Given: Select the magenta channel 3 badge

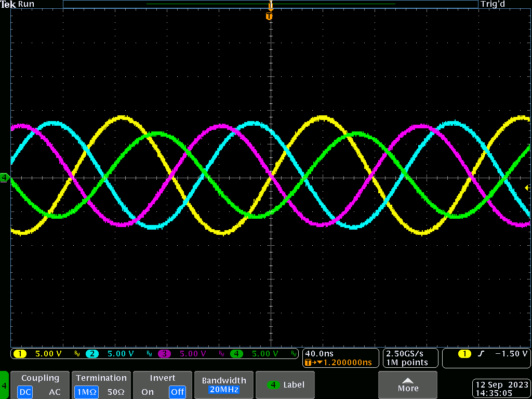Looking at the screenshot, I should [164, 354].
